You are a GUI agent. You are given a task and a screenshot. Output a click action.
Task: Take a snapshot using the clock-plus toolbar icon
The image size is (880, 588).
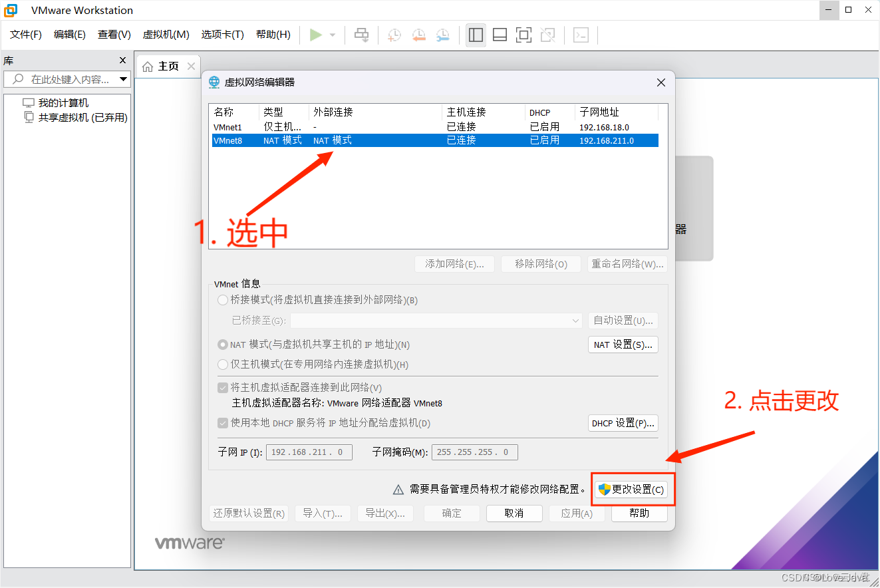[x=394, y=35]
